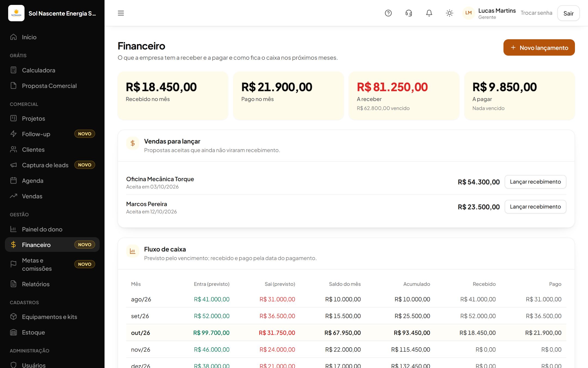Click the Início home icon
Screen dimensions: 588x368
(x=14, y=37)
